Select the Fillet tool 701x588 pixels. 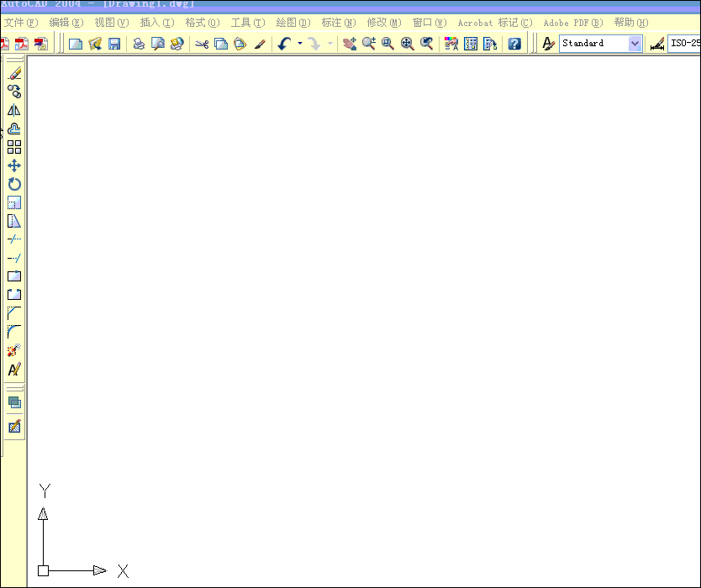[14, 332]
